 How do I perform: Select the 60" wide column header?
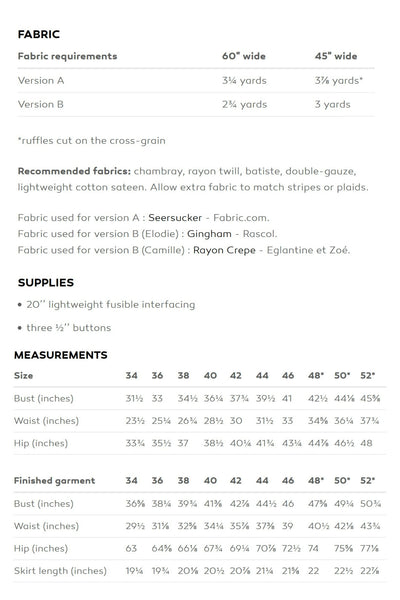[x=244, y=56]
